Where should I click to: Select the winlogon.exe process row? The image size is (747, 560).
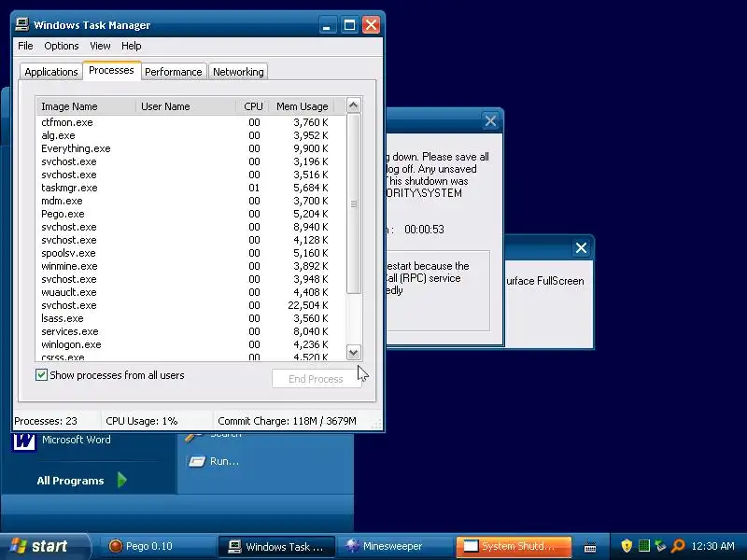pyautogui.click(x=190, y=344)
